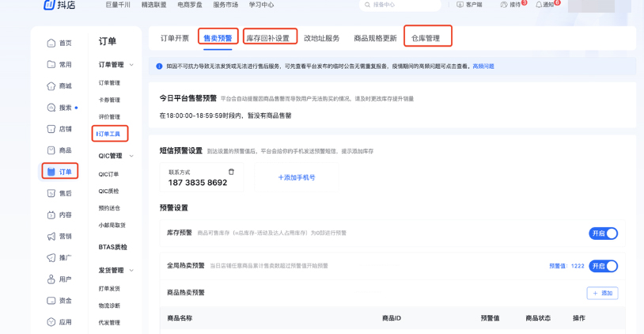644x334 pixels.
Task: Click +添加手机号 to add phone
Action: pyautogui.click(x=297, y=177)
